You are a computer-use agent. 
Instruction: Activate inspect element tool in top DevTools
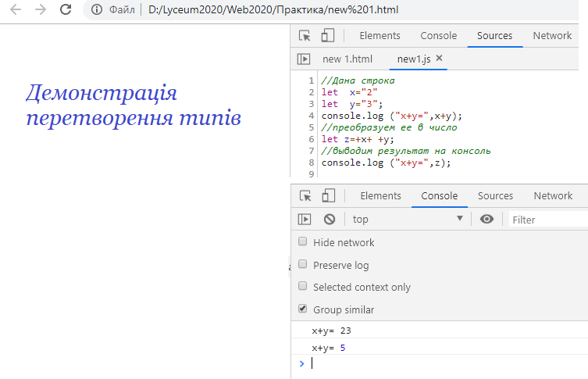305,35
